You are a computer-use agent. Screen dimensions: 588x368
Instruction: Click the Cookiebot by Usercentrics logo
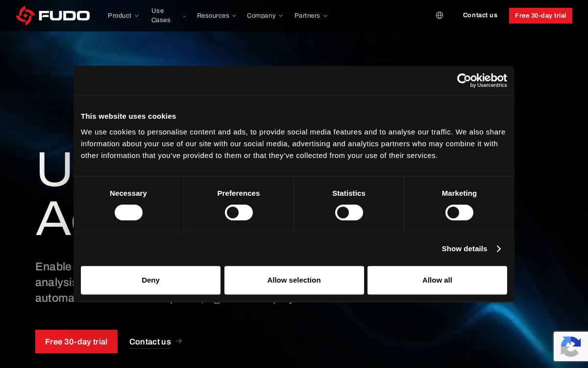point(482,80)
